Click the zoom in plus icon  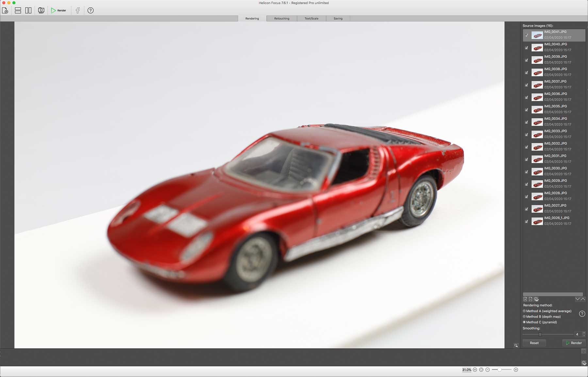pos(516,370)
